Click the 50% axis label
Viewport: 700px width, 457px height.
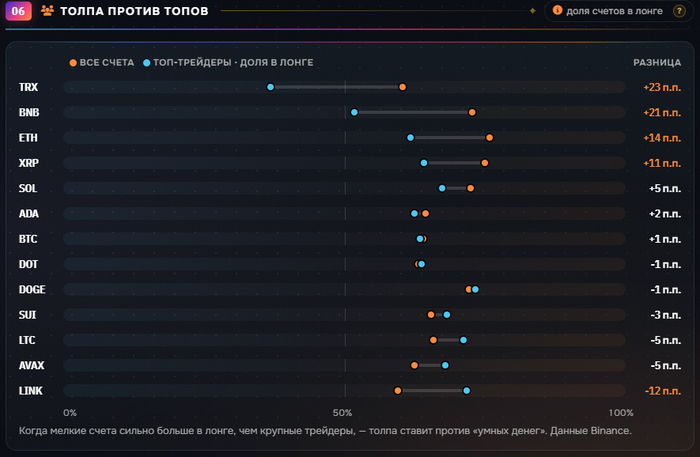coord(342,413)
